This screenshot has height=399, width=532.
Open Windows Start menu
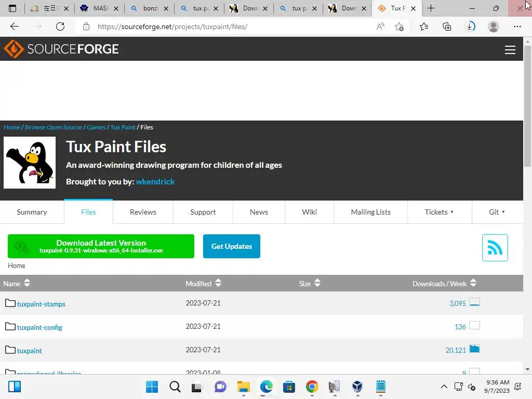point(152,387)
